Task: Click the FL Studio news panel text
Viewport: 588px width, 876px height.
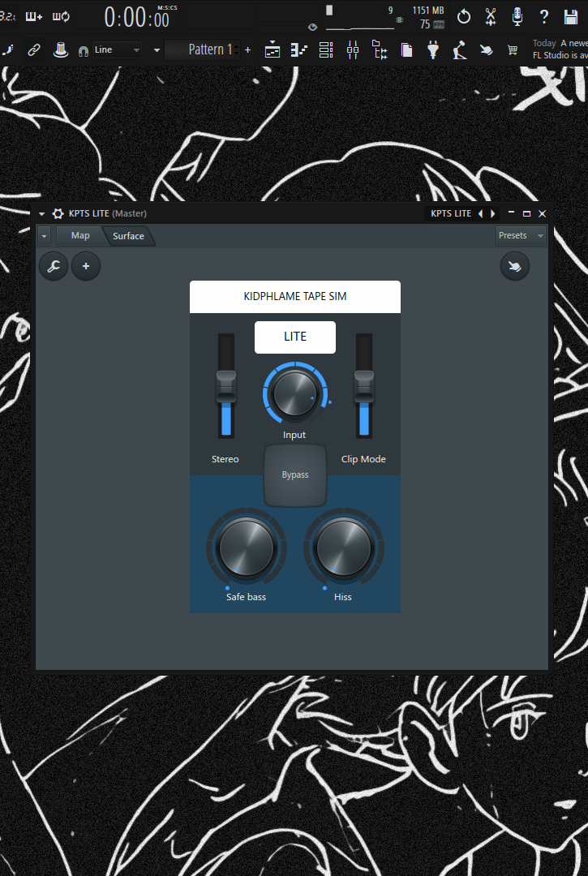Action: tap(559, 49)
